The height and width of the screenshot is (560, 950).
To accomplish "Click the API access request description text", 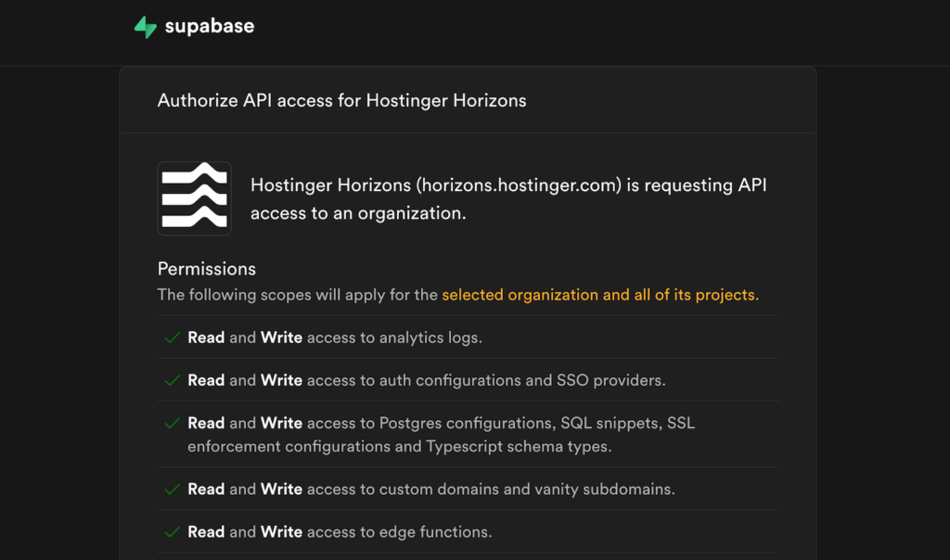I will point(508,198).
